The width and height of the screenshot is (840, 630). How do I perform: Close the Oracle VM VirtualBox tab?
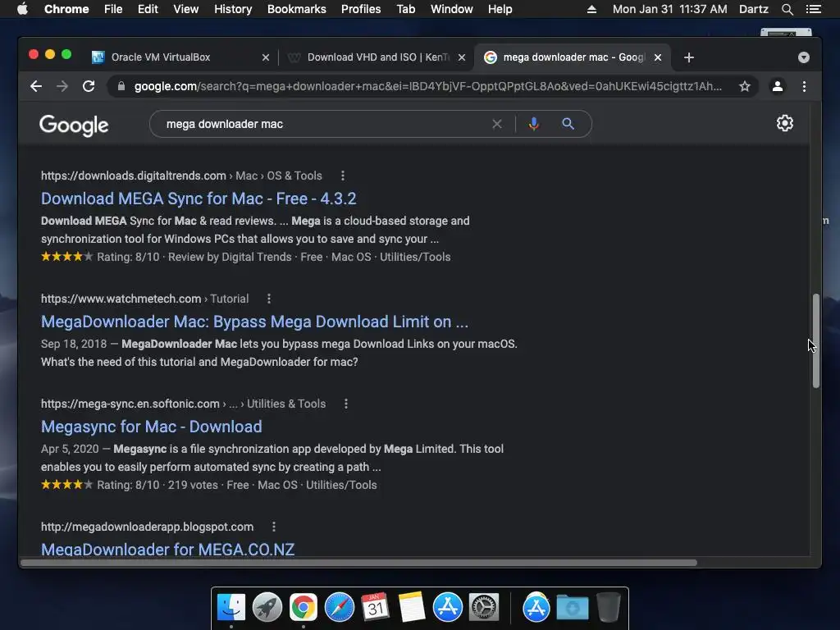point(266,57)
